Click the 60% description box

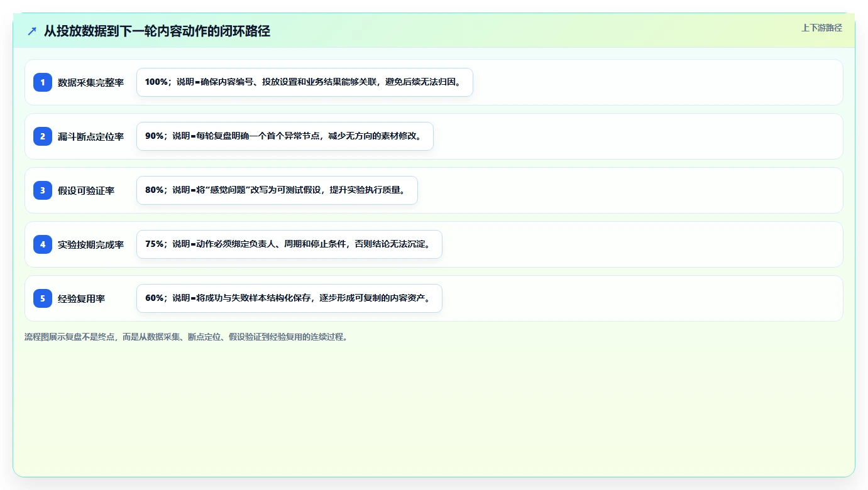tap(289, 298)
